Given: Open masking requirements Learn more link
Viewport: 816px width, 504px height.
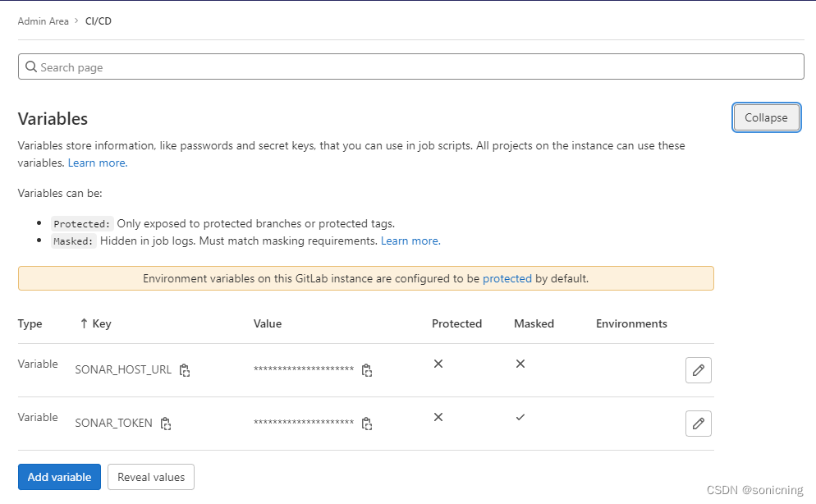Looking at the screenshot, I should [x=410, y=241].
